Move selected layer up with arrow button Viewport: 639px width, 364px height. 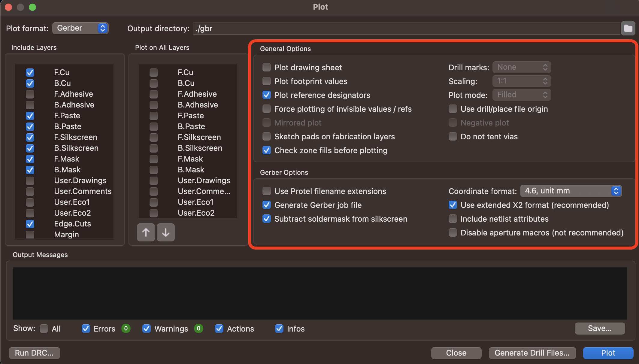(146, 232)
